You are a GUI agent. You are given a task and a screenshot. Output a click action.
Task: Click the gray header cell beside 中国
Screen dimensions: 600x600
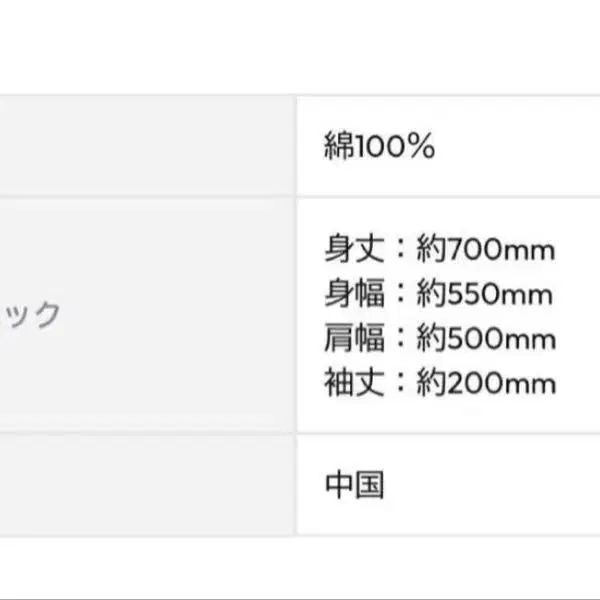click(x=147, y=484)
